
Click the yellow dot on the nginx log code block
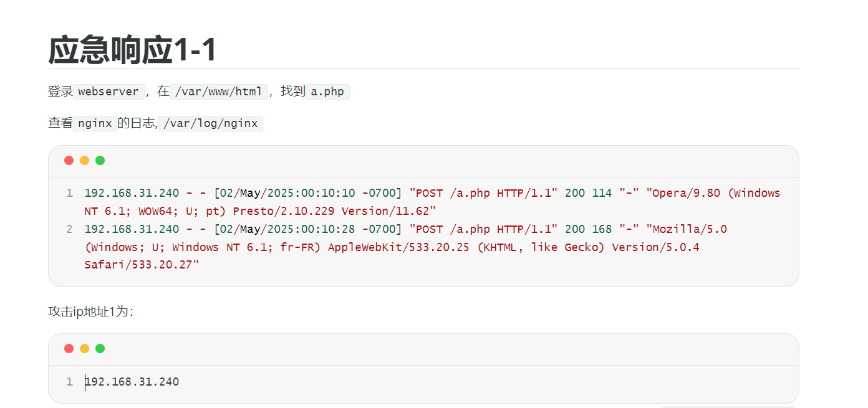[84, 161]
